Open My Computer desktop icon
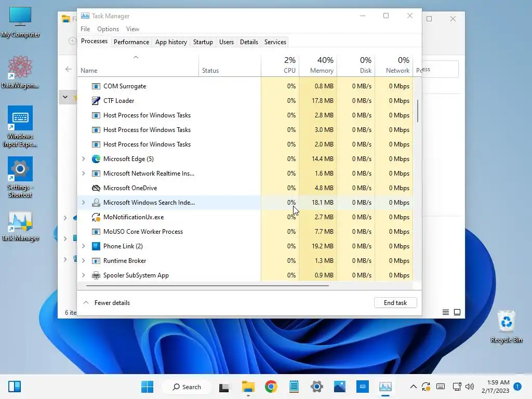Screen dimensions: 532x399 coord(20,22)
